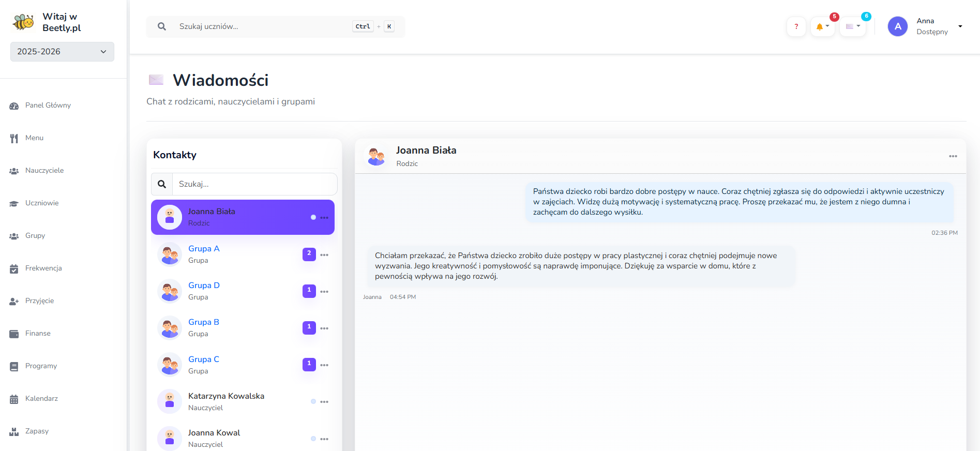980x451 pixels.
Task: Open more options for Grupa D
Action: pyautogui.click(x=324, y=292)
